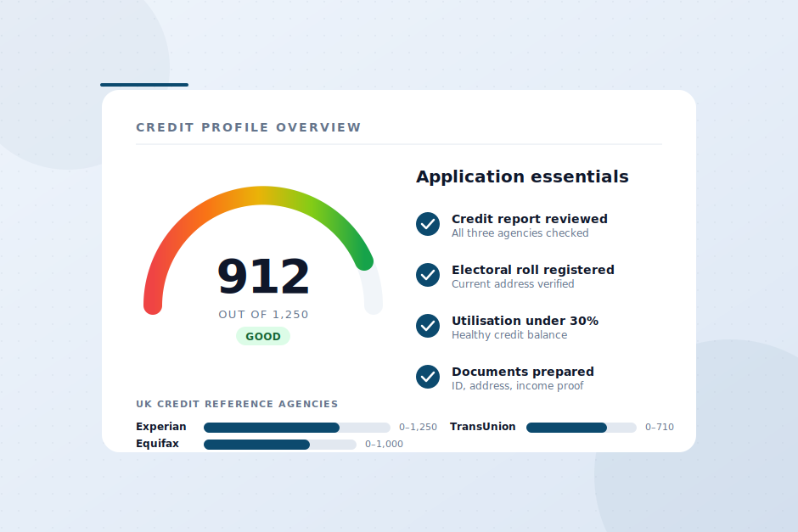The image size is (798, 532).
Task: Click the Documents prepared checkmark icon
Action: [x=428, y=377]
